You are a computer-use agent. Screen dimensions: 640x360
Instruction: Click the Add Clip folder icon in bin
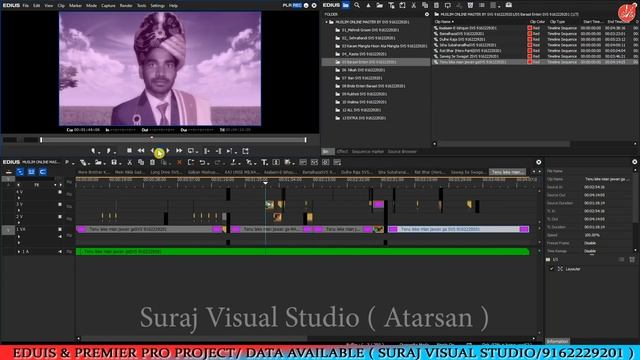pos(380,5)
